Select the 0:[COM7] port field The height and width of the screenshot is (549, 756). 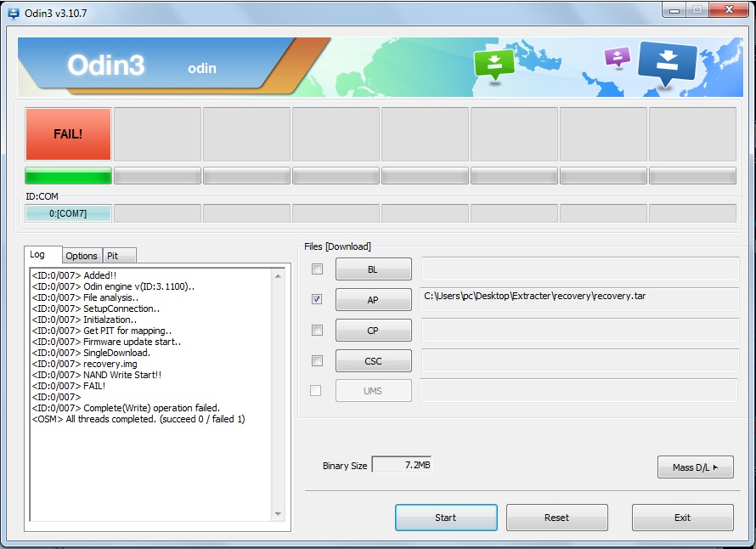68,213
